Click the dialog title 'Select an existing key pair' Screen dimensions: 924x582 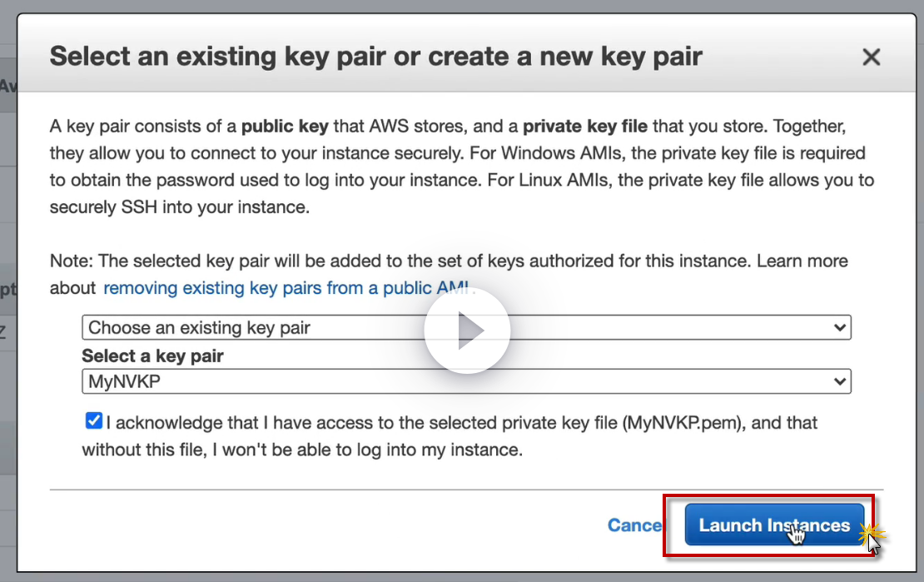tap(375, 57)
